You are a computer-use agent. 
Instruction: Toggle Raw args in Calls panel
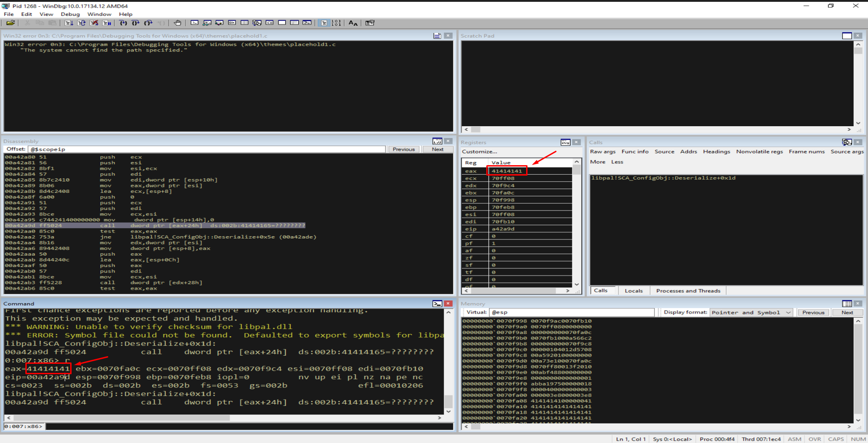point(603,152)
